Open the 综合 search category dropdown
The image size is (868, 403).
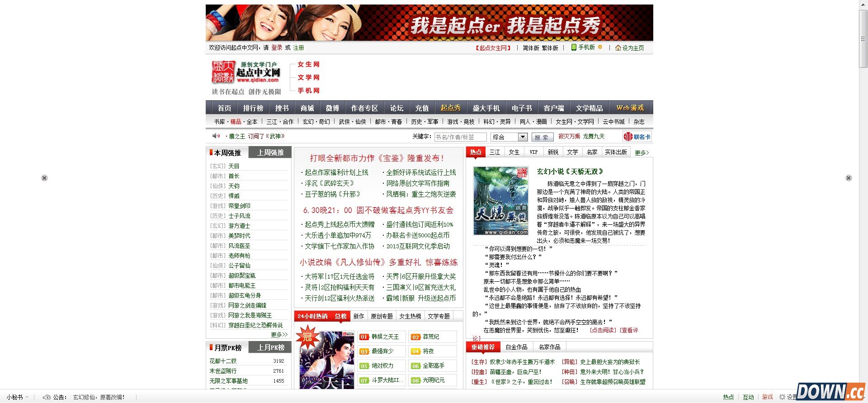point(523,137)
